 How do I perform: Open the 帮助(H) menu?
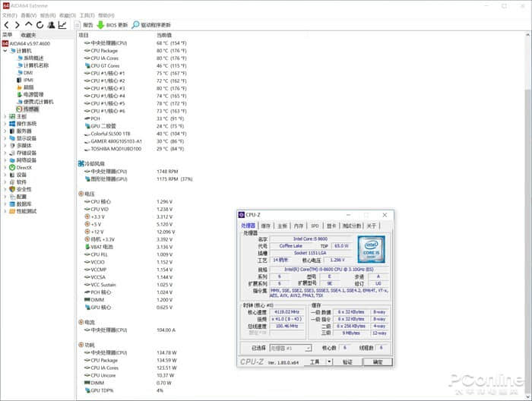[106, 15]
